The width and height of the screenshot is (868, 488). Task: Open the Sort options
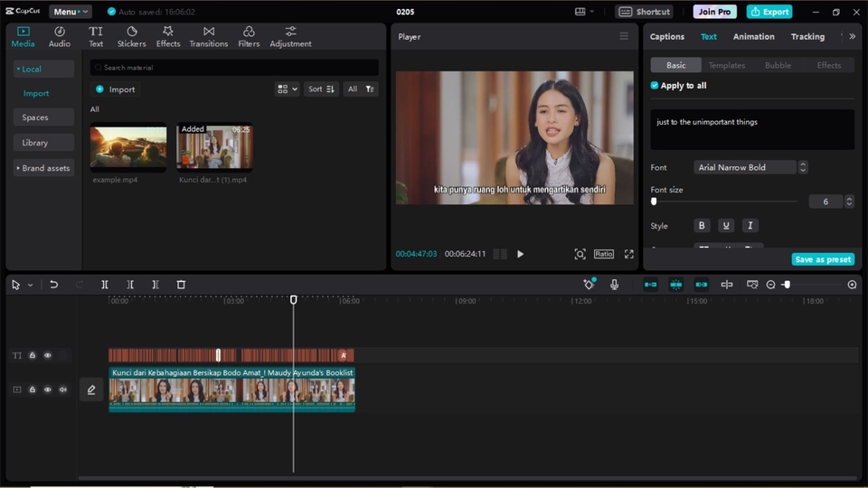pyautogui.click(x=321, y=89)
